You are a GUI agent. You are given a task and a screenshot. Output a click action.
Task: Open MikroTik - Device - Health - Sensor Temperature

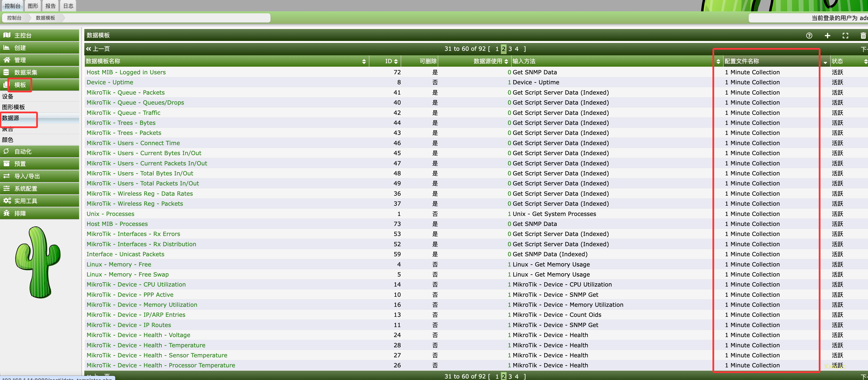tap(157, 355)
